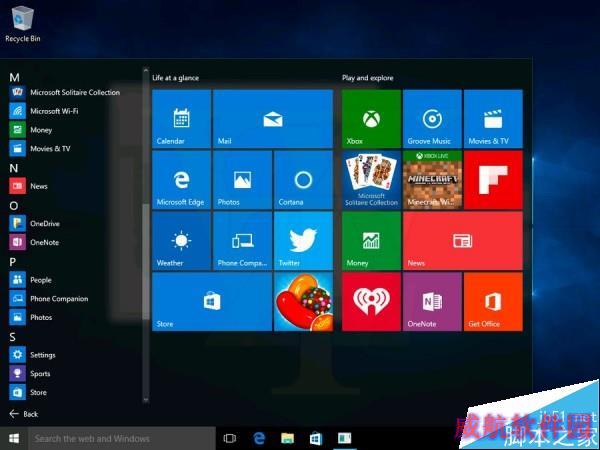The width and height of the screenshot is (600, 450).
Task: Open the Phone Companion tile
Action: [243, 241]
